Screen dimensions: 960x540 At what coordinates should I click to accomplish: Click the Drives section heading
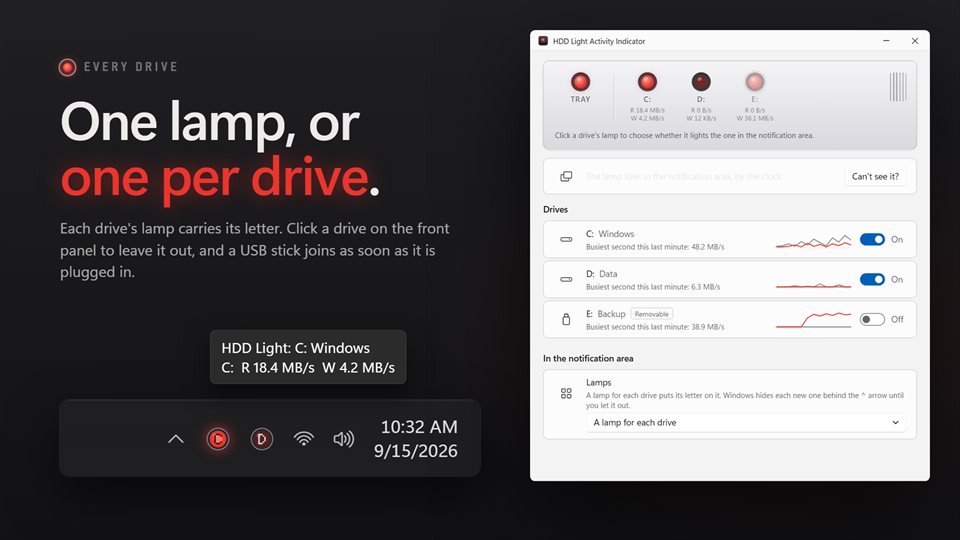click(x=555, y=209)
